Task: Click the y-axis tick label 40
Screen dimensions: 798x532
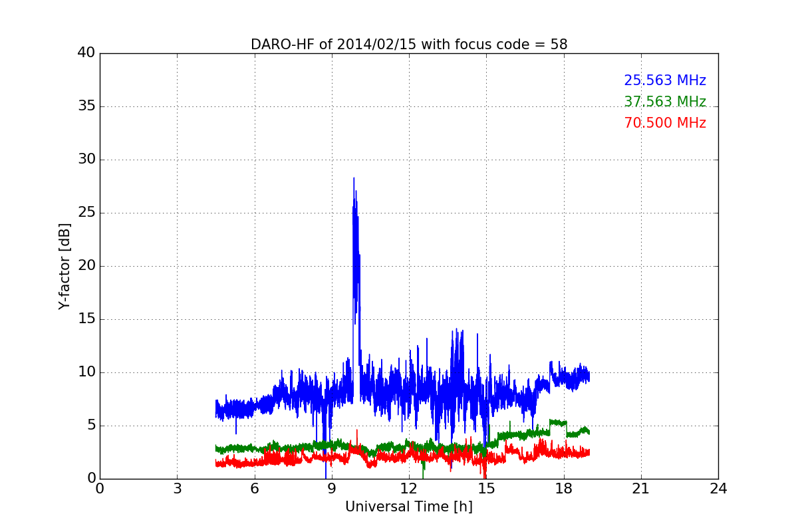Action: click(86, 53)
